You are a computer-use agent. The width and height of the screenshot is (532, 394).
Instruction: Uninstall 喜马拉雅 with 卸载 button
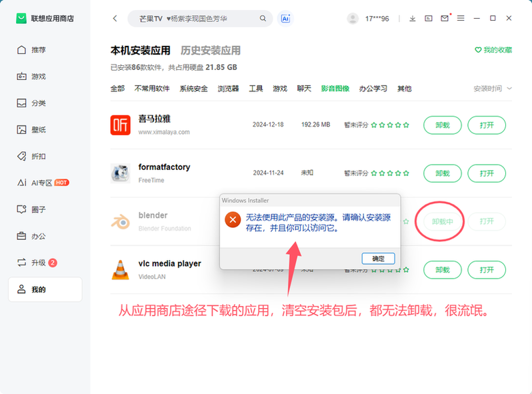coord(443,125)
